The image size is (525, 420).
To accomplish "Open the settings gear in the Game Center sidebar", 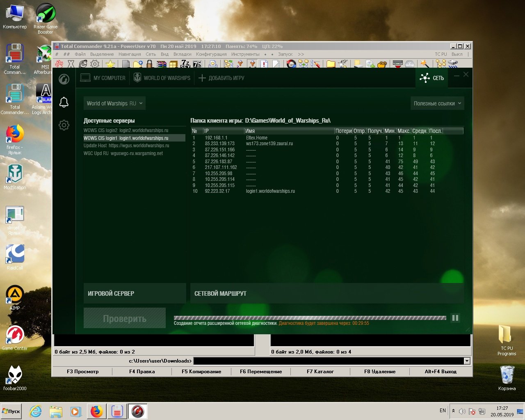I will (x=64, y=125).
